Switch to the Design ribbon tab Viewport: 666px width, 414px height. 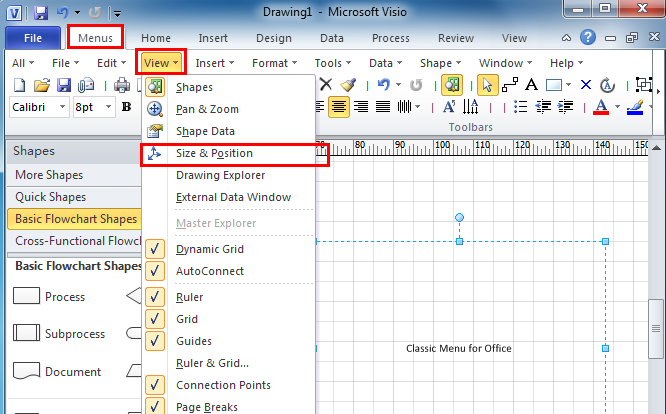point(274,38)
